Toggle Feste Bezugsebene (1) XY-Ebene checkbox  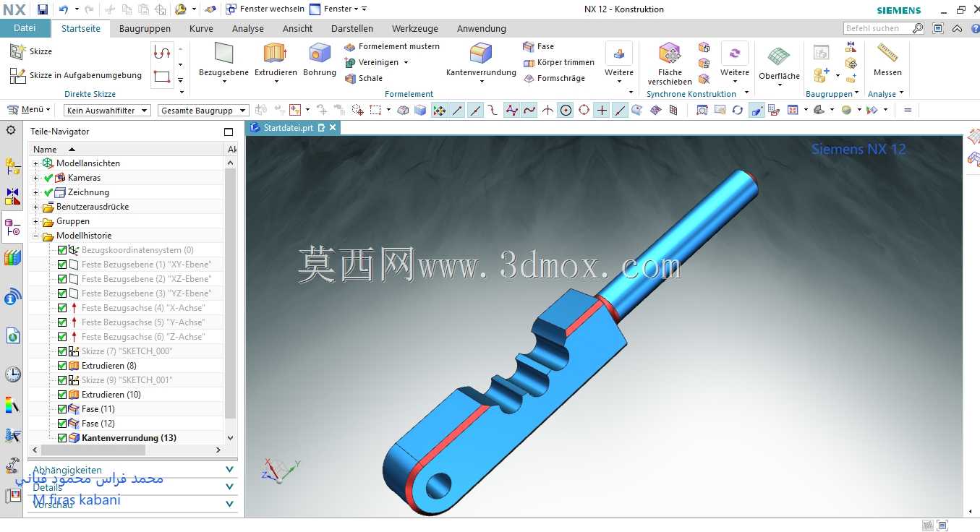(62, 265)
